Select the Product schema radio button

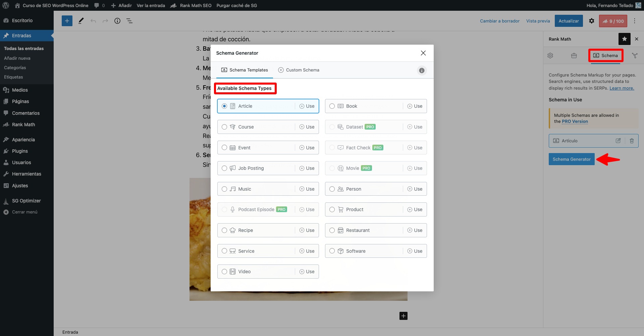[x=332, y=209]
